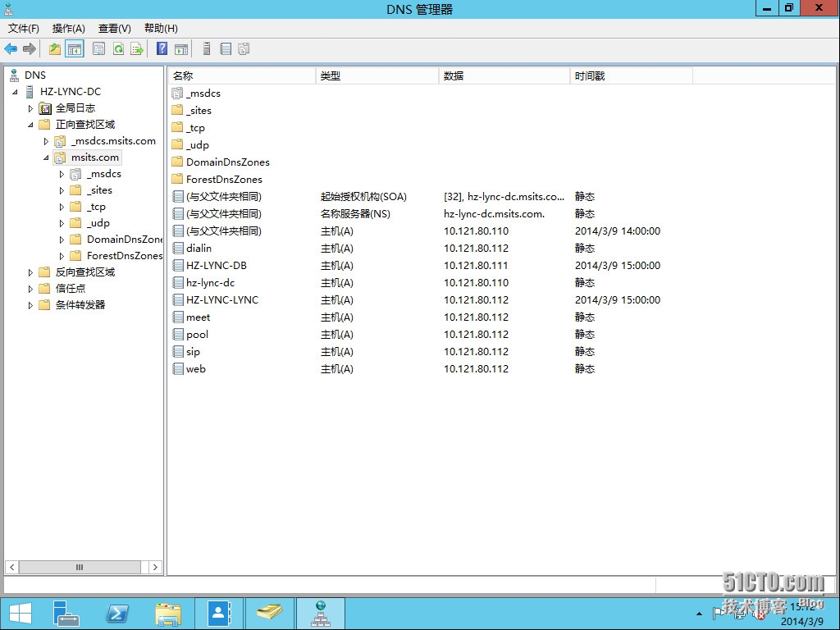Click timestamp 2014/3/9 14:00:00
Viewport: 840px width, 630px height.
click(617, 231)
